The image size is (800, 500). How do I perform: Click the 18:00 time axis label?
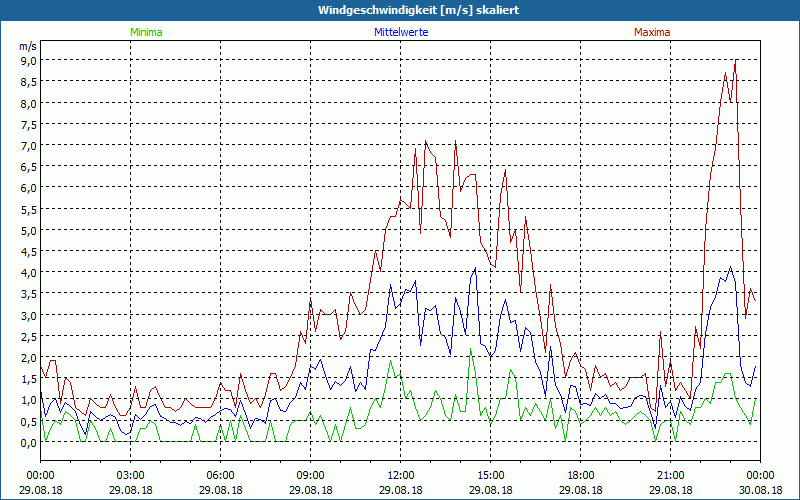coord(581,476)
